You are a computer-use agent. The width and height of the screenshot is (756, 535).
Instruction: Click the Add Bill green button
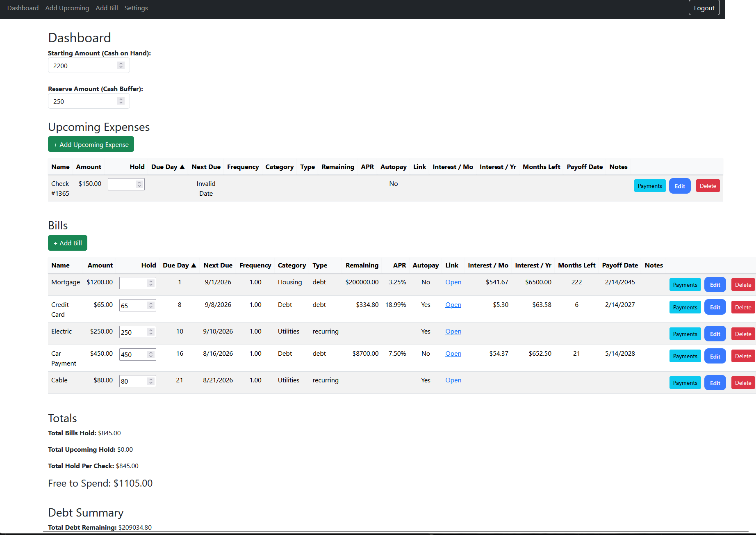click(x=68, y=243)
